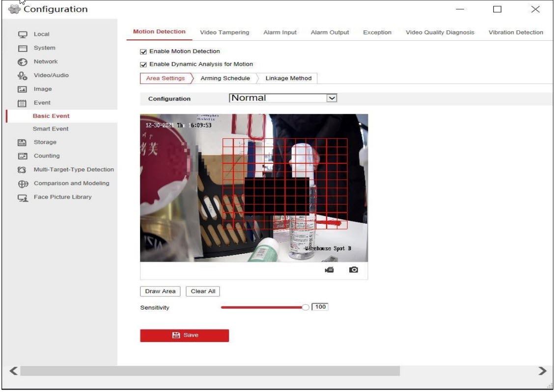Click the Sensitivity value input field
The height and width of the screenshot is (392, 558).
click(320, 307)
